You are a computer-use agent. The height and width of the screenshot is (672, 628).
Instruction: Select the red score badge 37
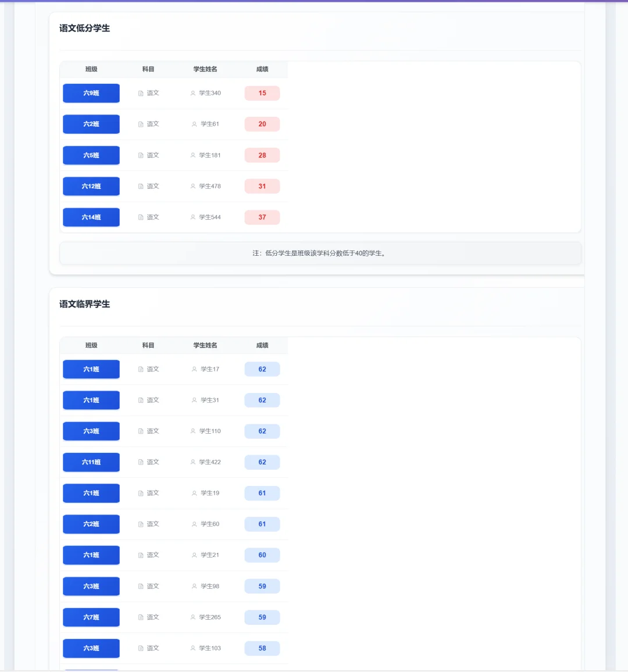pyautogui.click(x=262, y=217)
